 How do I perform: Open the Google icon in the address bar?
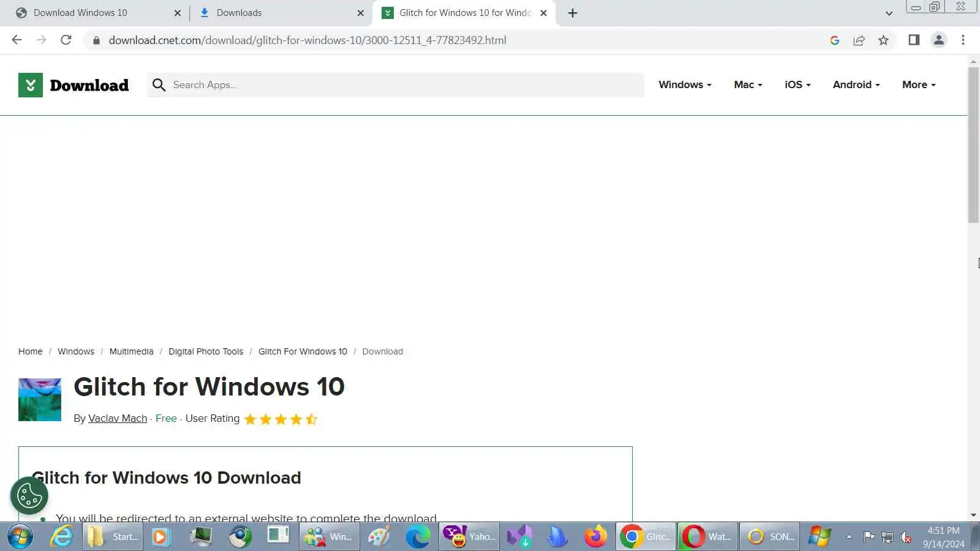[834, 40]
